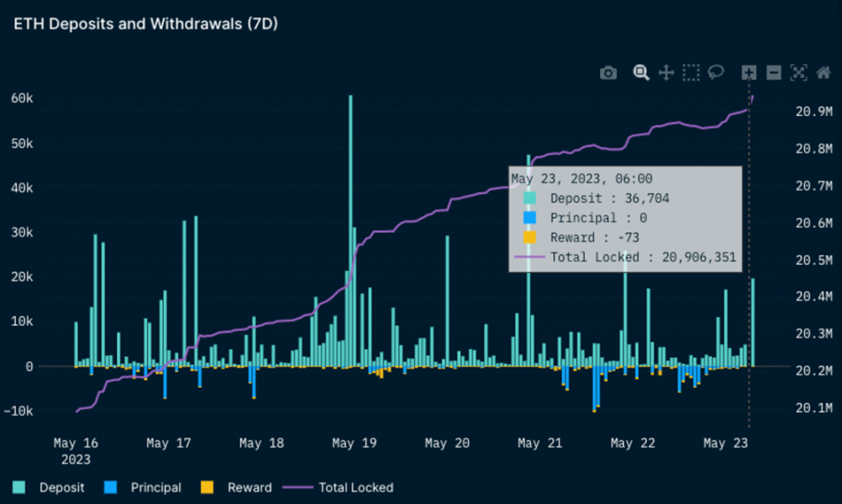This screenshot has height=504, width=842.
Task: Toggle Reward series in the legend
Action: tap(249, 488)
